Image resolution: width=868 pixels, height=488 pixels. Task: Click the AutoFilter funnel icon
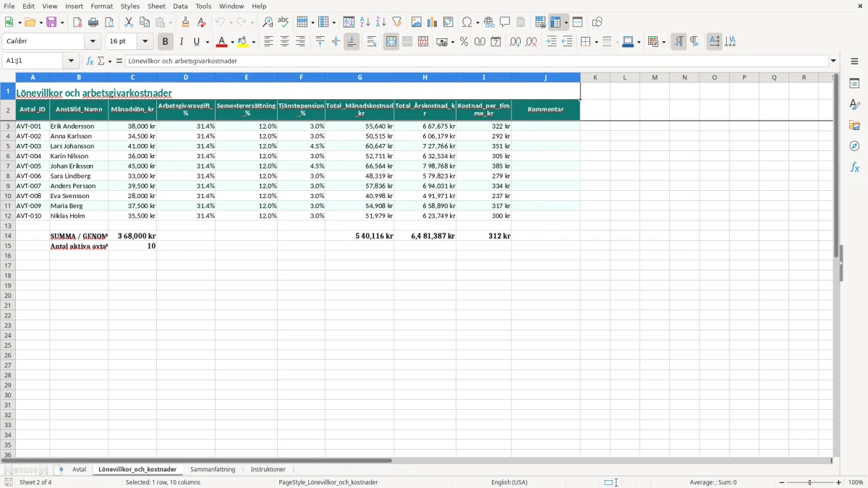click(396, 22)
